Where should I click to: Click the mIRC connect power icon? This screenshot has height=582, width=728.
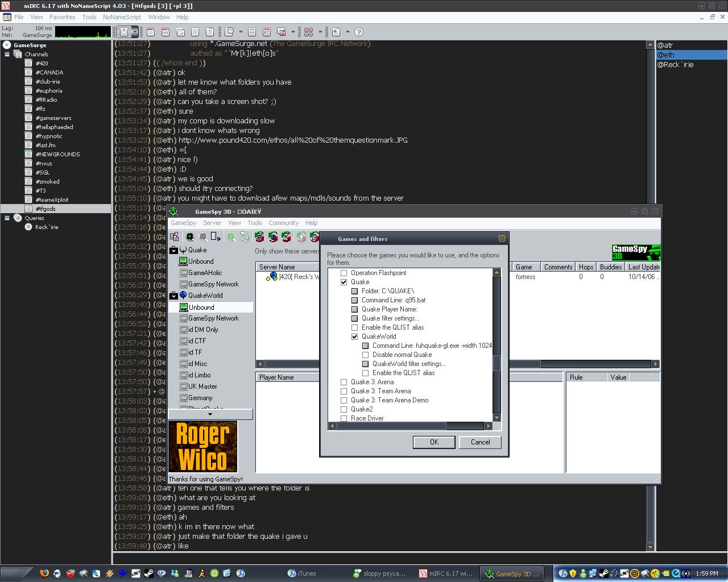point(123,32)
